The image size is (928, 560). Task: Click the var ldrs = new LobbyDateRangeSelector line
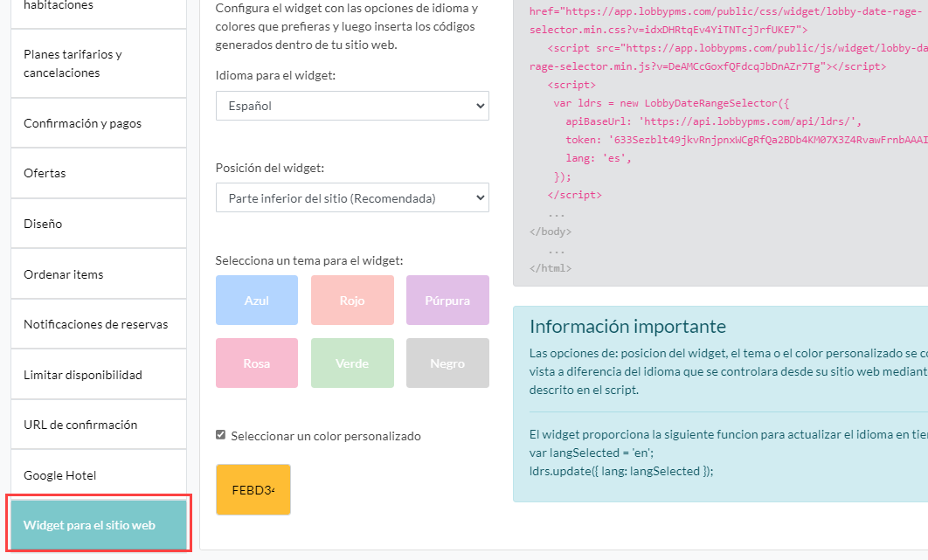click(671, 103)
